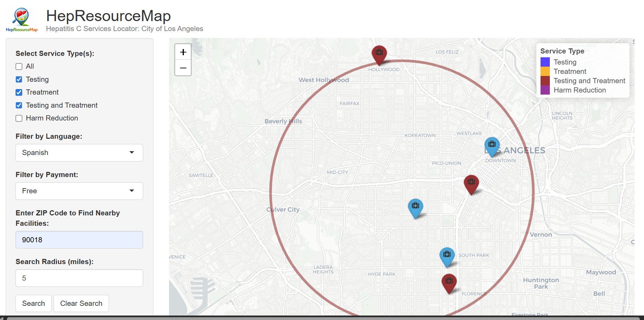Click the Clear Search button
This screenshot has height=320, width=644.
click(81, 303)
